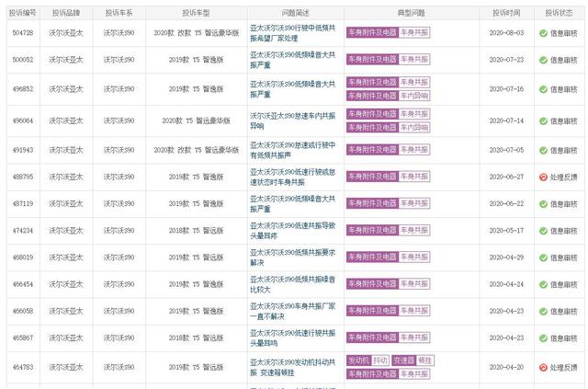Image resolution: width=588 pixels, height=389 pixels.
Task: Click 车身共振 tag in row 488795
Action: 414,177
